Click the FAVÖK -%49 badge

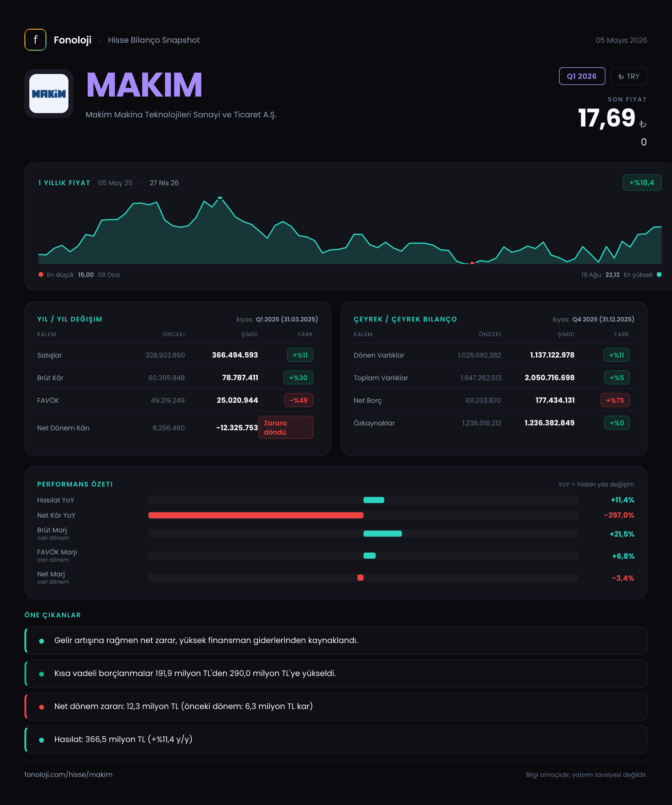[298, 400]
